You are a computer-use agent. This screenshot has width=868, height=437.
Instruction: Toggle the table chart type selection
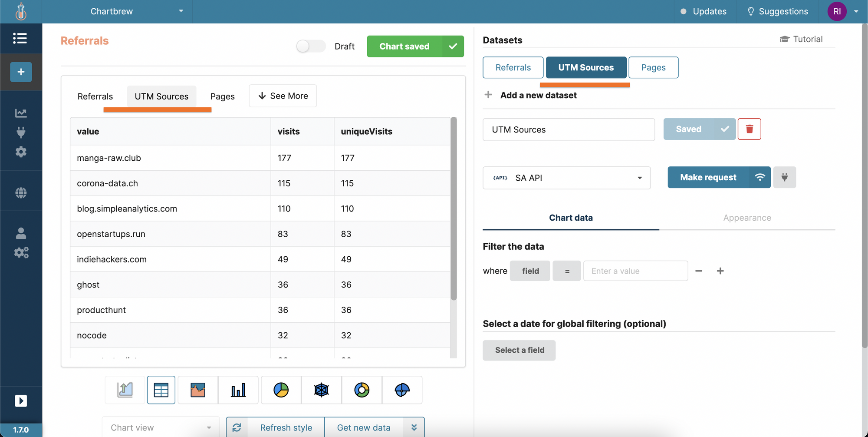click(x=161, y=390)
